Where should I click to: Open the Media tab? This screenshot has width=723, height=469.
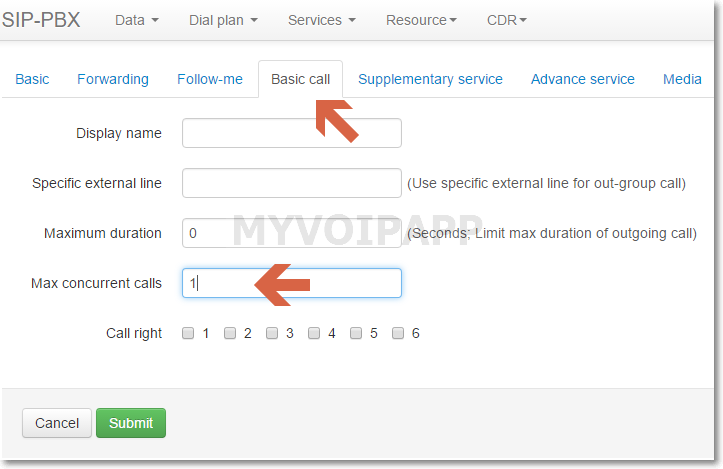pos(682,79)
